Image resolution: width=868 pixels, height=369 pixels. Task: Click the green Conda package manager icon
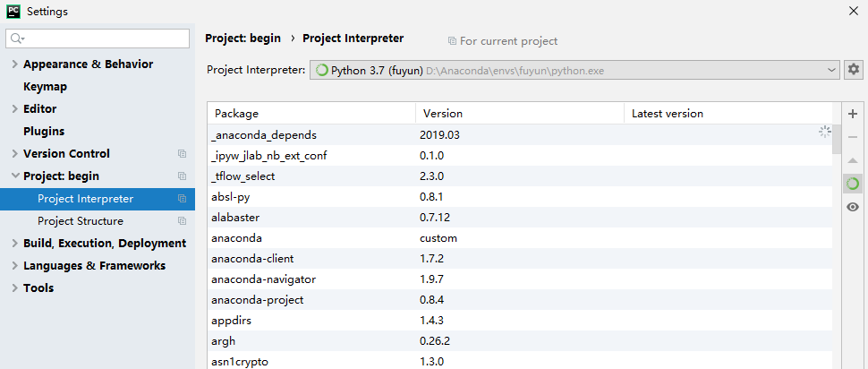(x=853, y=184)
